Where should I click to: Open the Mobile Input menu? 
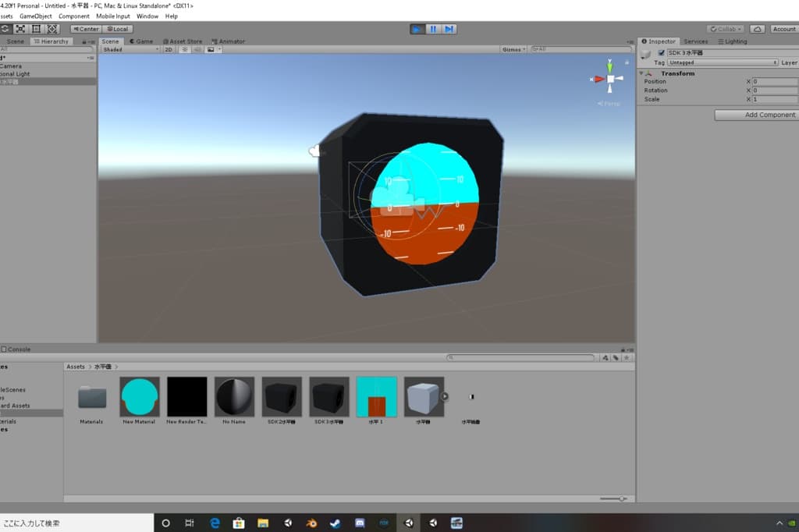click(x=113, y=16)
